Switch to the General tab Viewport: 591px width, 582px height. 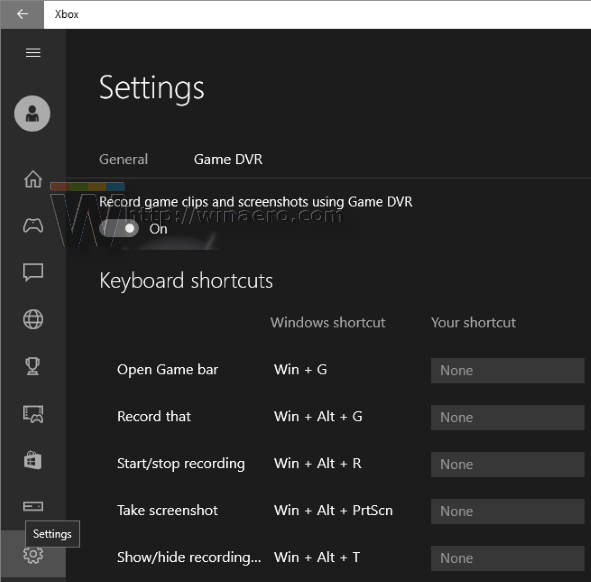click(123, 159)
